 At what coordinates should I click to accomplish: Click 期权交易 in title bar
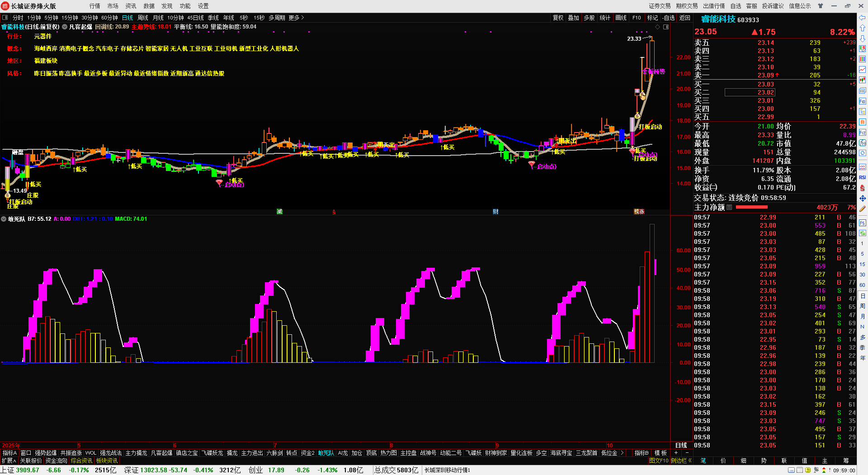687,6
